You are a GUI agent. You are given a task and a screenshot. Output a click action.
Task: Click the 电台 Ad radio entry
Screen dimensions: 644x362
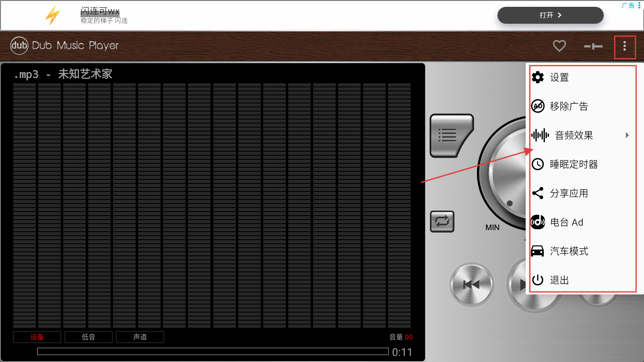[566, 222]
